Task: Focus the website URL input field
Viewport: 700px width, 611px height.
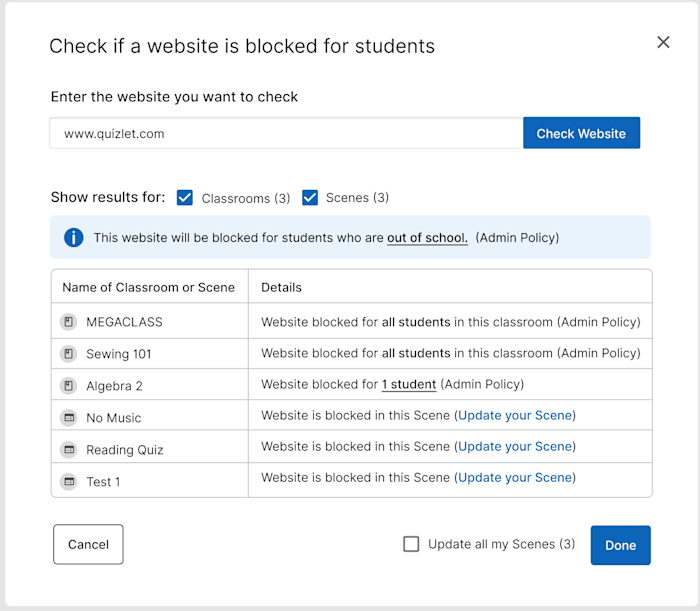Action: tap(286, 133)
